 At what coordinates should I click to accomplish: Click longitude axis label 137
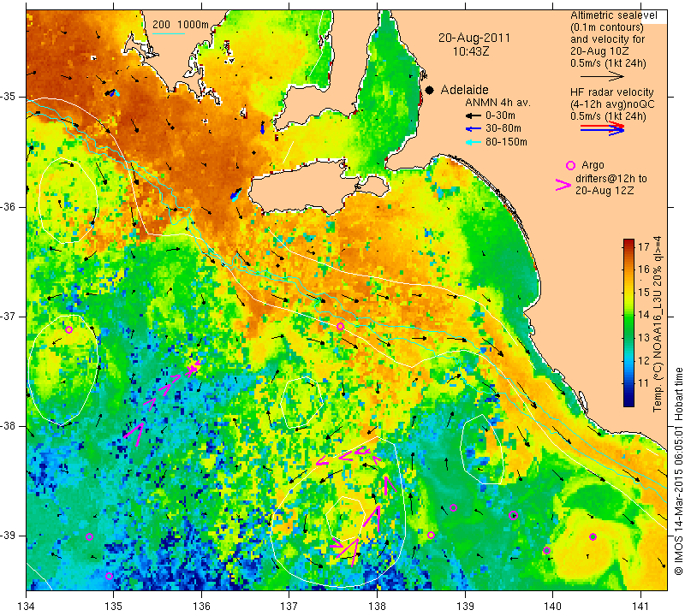(289, 607)
